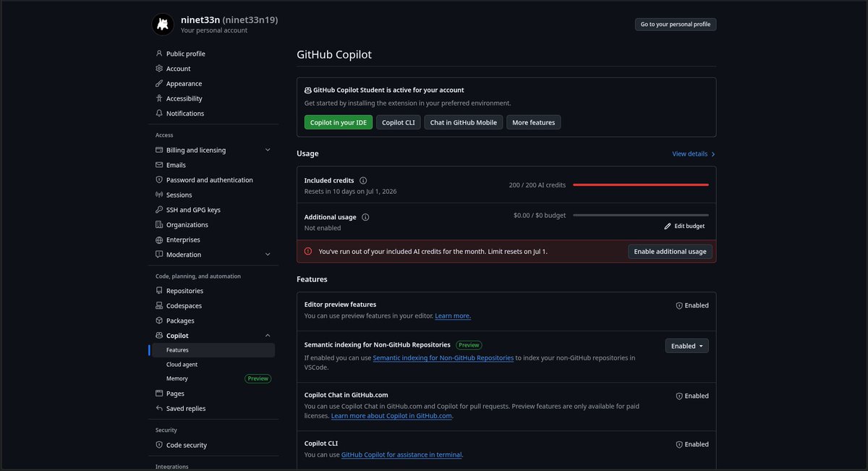This screenshot has height=471, width=868.
Task: Open GitHub Copilot for assistance in terminal link
Action: tap(401, 455)
